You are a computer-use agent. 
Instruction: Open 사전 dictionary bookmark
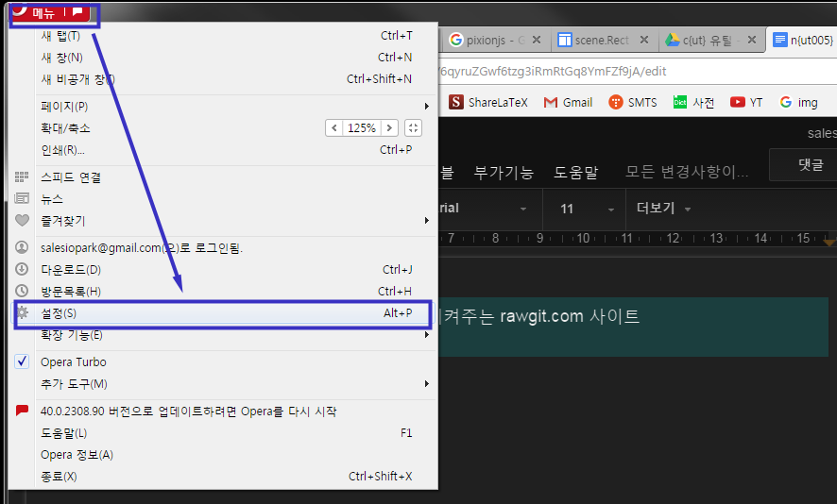[x=693, y=102]
